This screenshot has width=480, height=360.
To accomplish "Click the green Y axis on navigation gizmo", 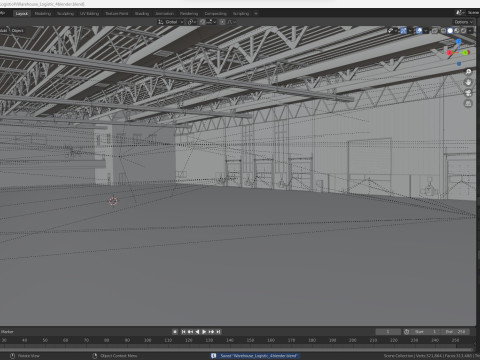I will pyautogui.click(x=466, y=53).
